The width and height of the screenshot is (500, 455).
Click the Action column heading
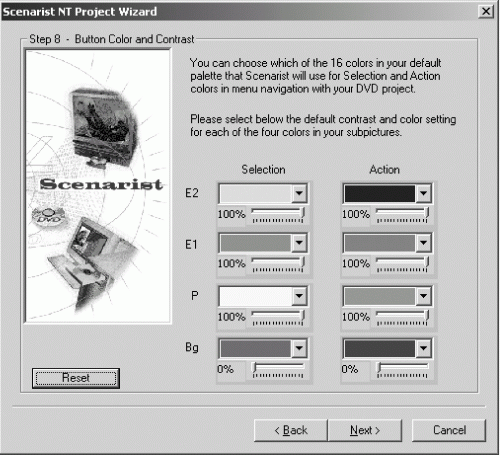coord(384,169)
